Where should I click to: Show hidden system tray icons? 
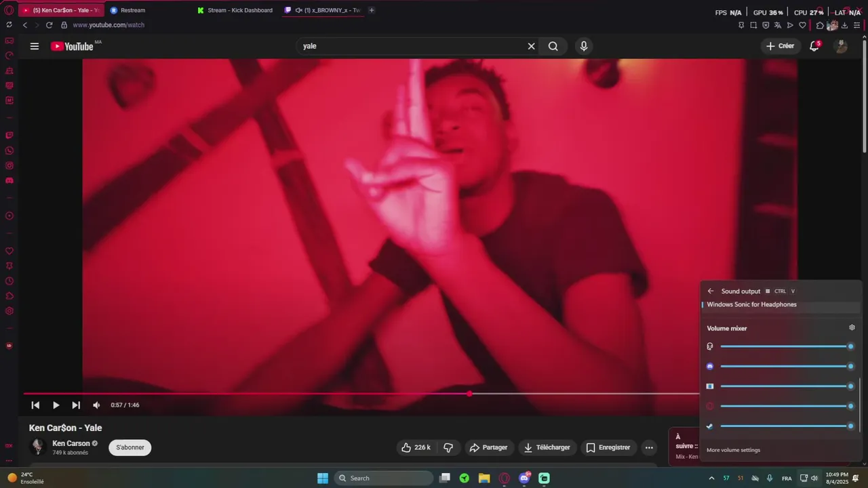click(711, 478)
